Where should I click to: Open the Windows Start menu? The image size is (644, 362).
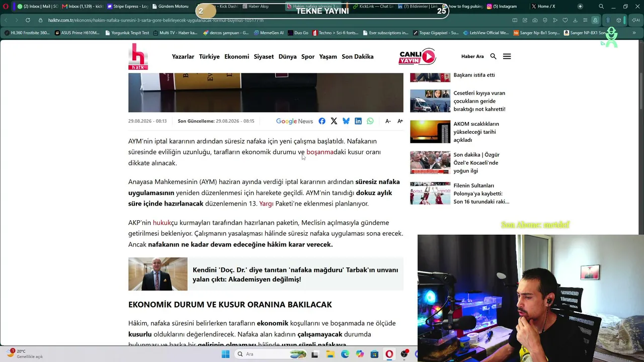(225, 354)
